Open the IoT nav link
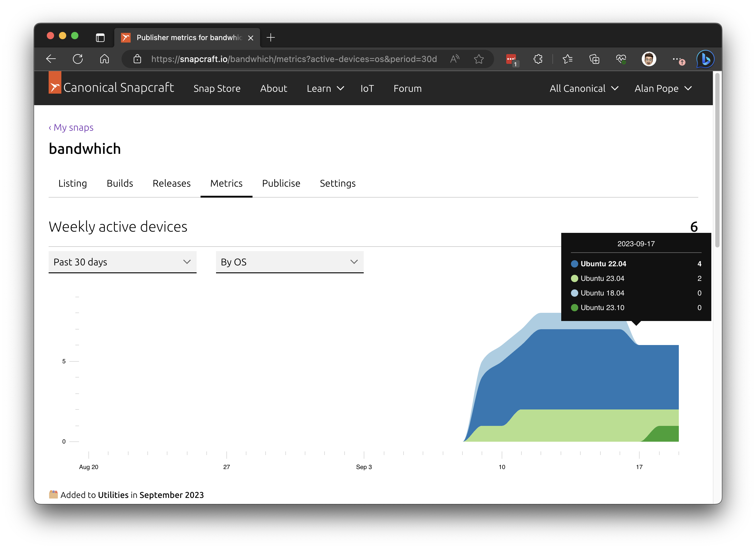The image size is (756, 549). [x=367, y=88]
